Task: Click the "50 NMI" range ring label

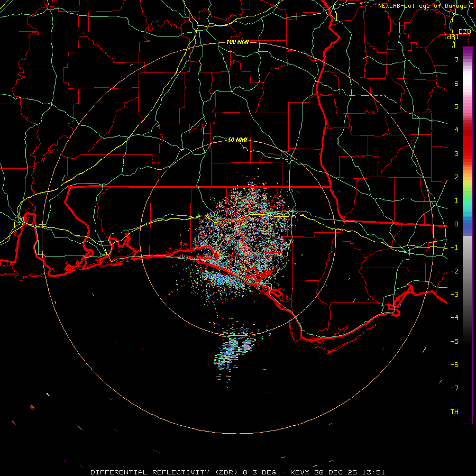Action: coord(237,140)
